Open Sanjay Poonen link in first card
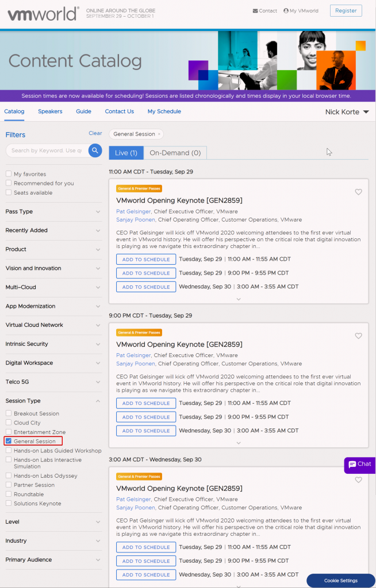 pos(136,220)
